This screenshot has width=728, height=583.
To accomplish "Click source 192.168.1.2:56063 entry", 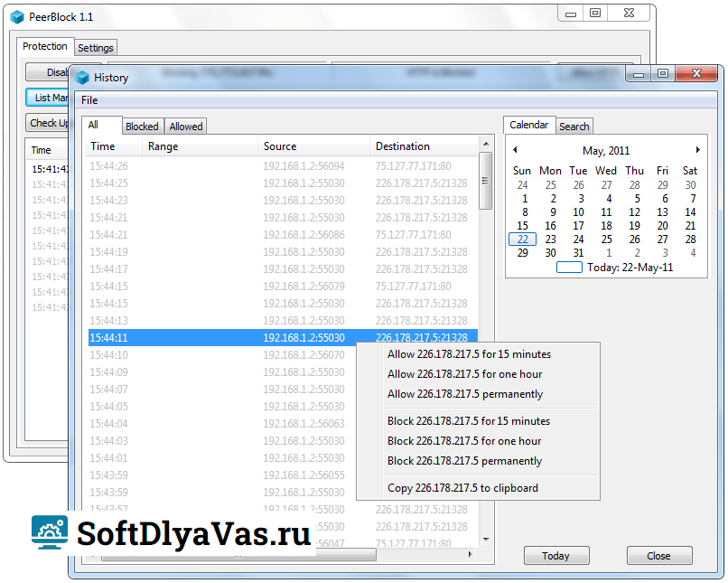I will [x=303, y=424].
